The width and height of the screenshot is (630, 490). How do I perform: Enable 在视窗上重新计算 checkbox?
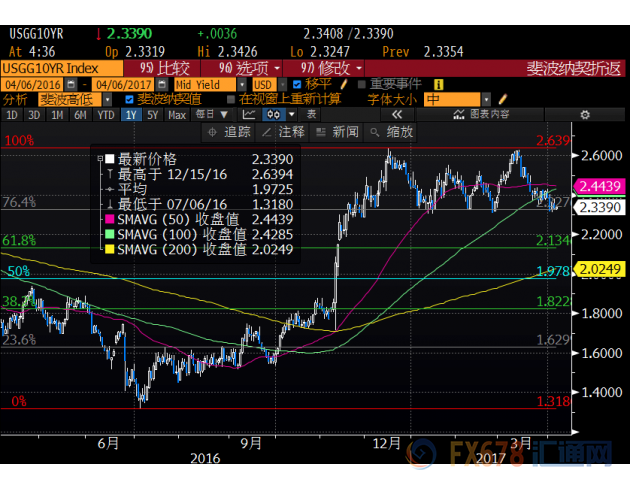click(x=231, y=99)
